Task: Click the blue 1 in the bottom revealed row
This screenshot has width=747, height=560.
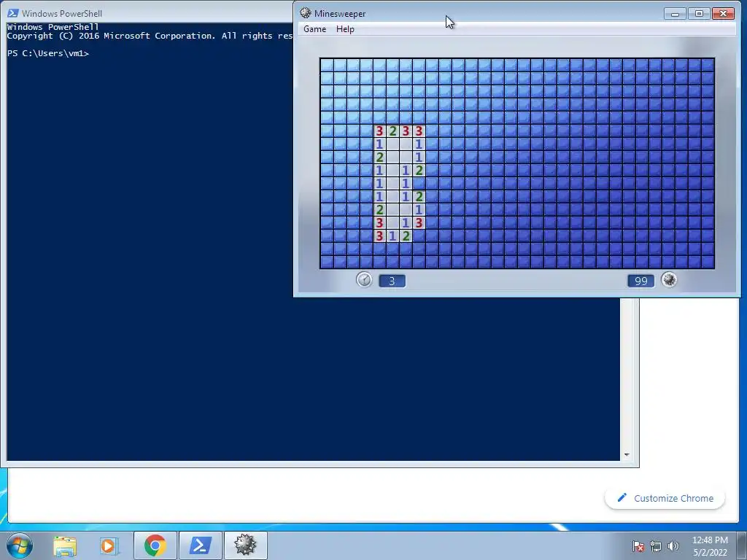Action: (x=392, y=236)
